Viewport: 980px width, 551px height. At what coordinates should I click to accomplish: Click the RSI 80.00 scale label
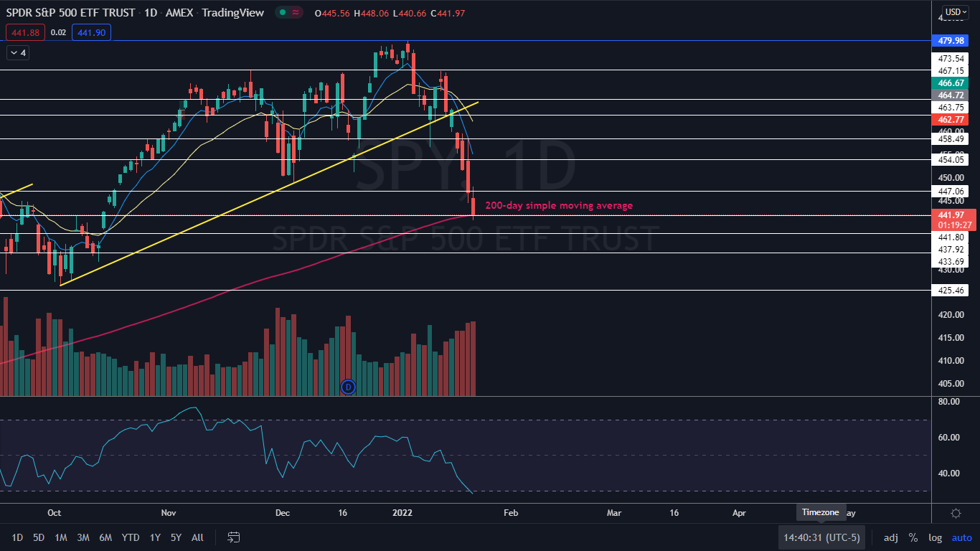tap(949, 402)
